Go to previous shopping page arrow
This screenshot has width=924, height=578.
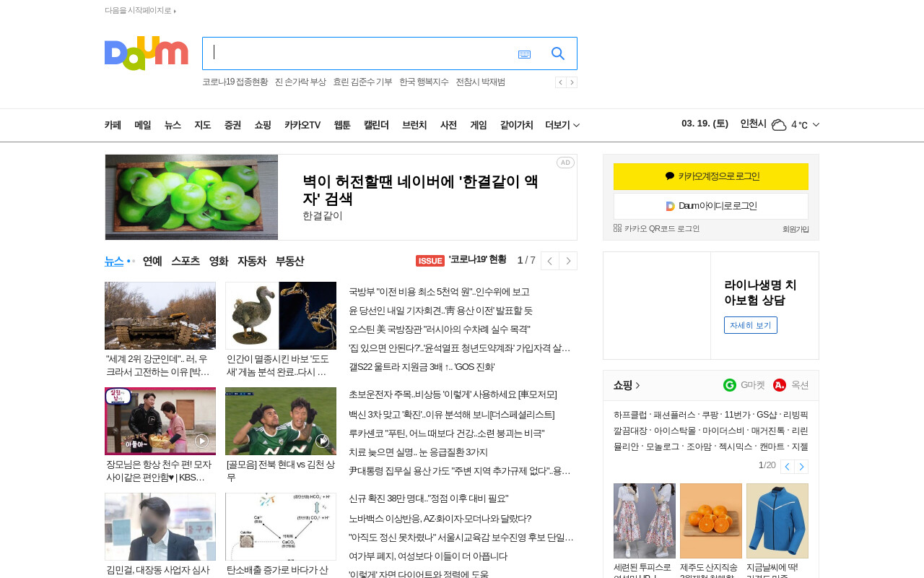click(787, 467)
